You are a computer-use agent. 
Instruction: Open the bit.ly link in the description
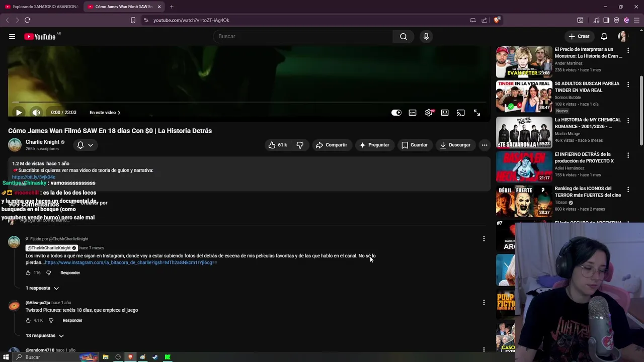tap(34, 177)
